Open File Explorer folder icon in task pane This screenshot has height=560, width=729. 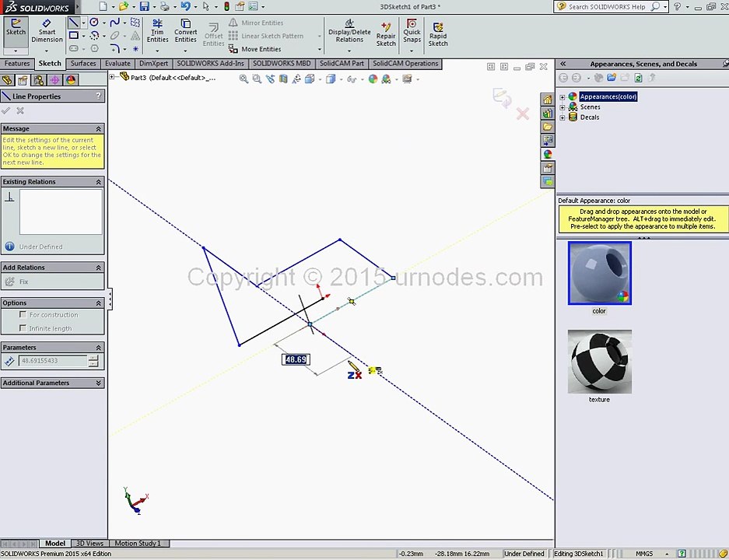point(548,127)
